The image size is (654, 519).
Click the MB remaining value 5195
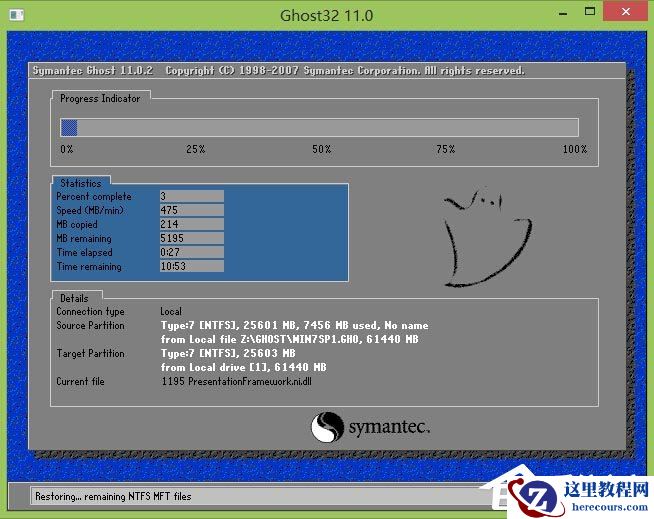[192, 238]
